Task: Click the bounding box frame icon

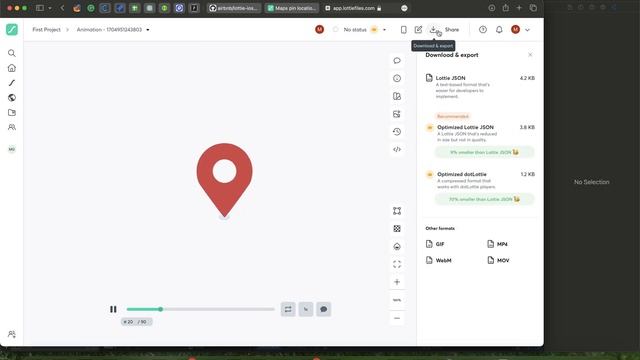Action: click(x=397, y=211)
